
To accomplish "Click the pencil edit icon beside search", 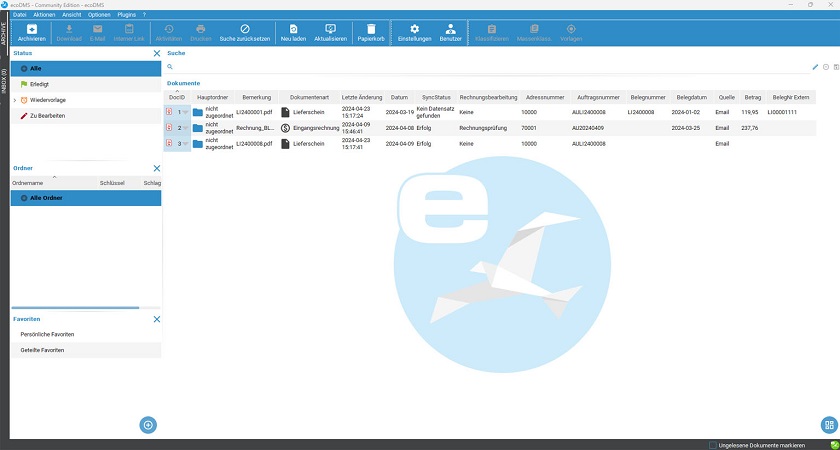I will pyautogui.click(x=815, y=67).
